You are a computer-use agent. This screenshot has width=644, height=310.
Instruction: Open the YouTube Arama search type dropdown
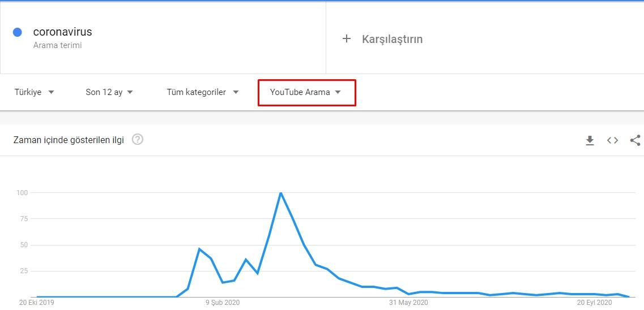[x=306, y=92]
